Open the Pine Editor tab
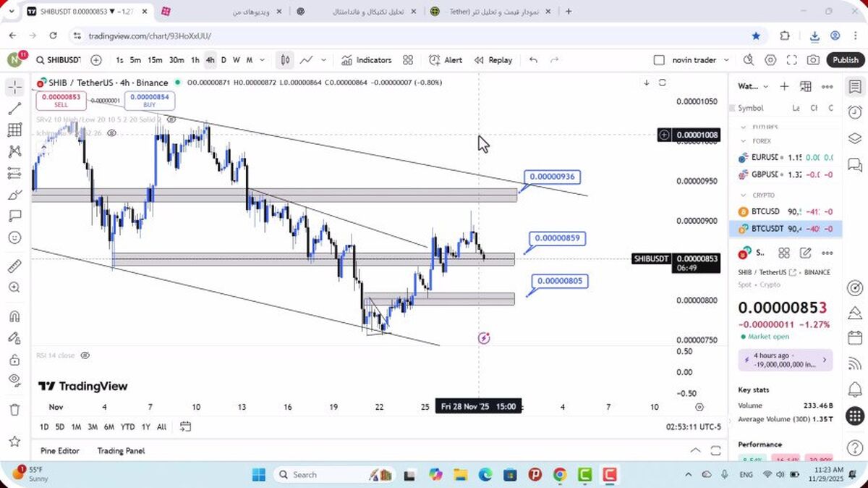This screenshot has width=868, height=488. pos(60,450)
